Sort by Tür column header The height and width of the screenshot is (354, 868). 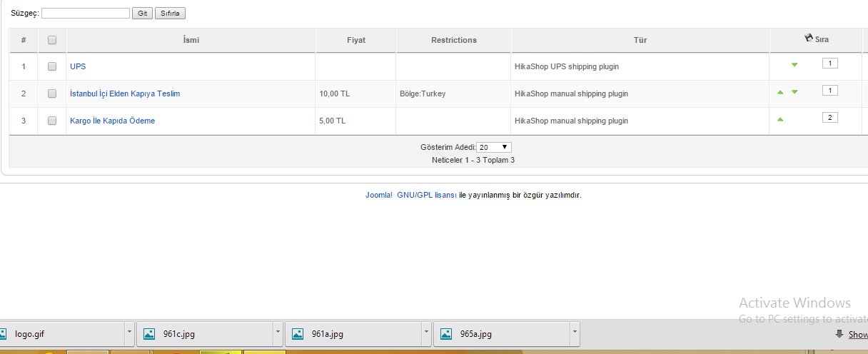pyautogui.click(x=640, y=40)
